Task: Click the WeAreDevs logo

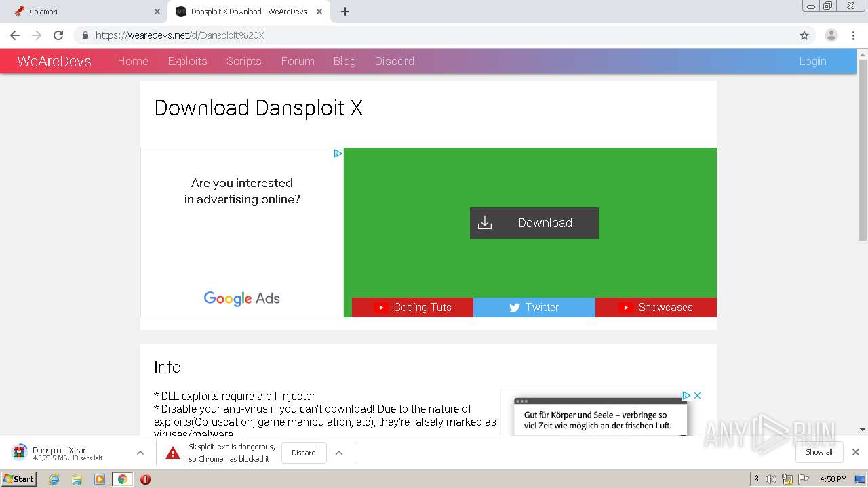Action: [54, 61]
